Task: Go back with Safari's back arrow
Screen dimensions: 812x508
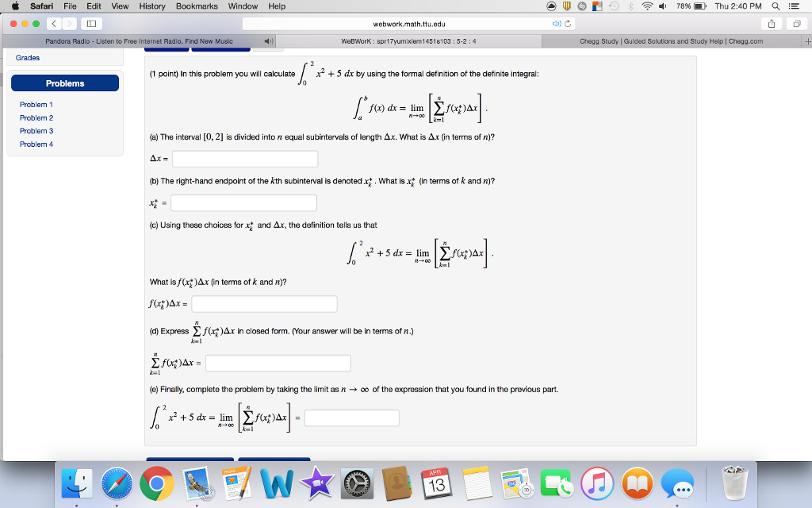Action: pos(54,23)
